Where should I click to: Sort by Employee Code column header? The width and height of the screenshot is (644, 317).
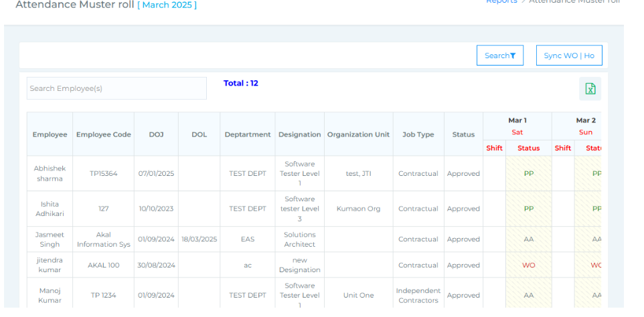tap(103, 134)
